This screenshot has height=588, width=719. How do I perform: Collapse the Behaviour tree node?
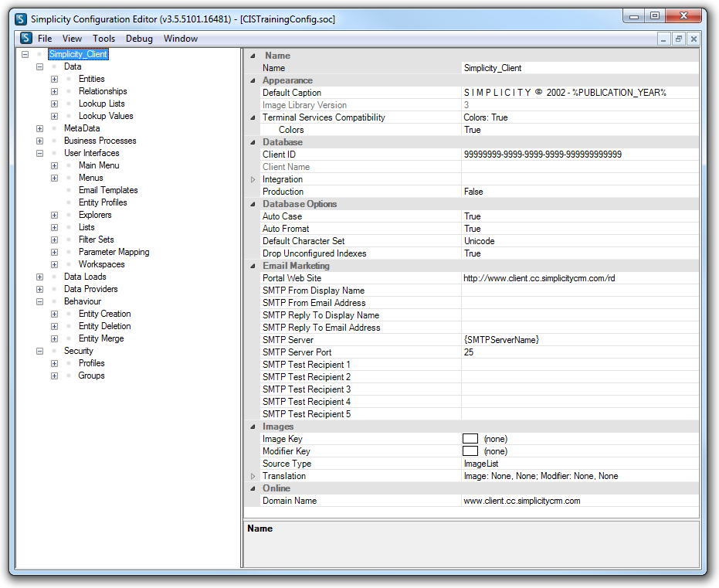40,302
